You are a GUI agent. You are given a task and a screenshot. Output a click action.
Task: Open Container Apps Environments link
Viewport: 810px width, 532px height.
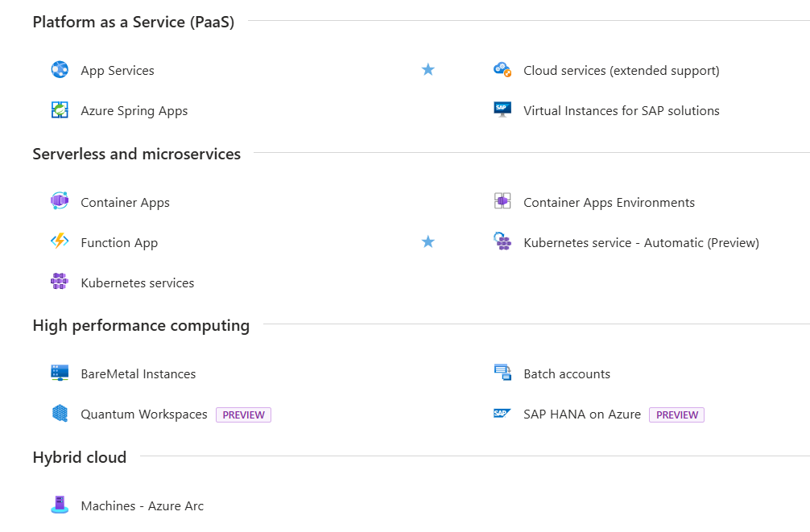609,203
